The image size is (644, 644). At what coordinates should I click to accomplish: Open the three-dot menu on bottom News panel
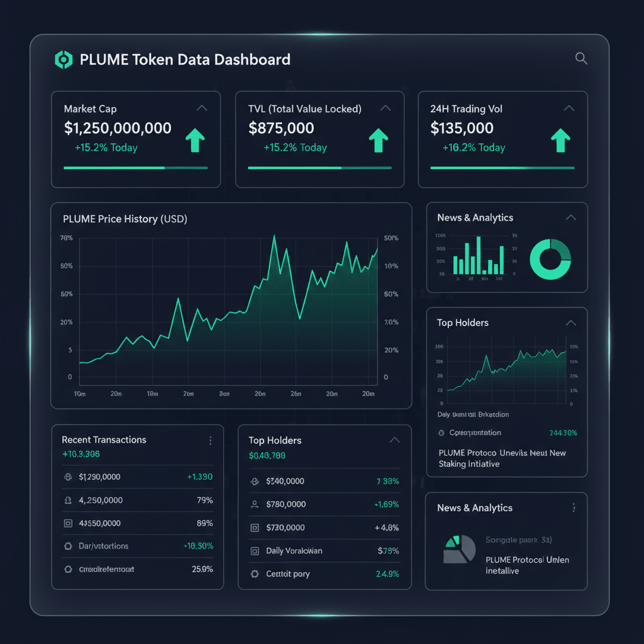(x=573, y=508)
